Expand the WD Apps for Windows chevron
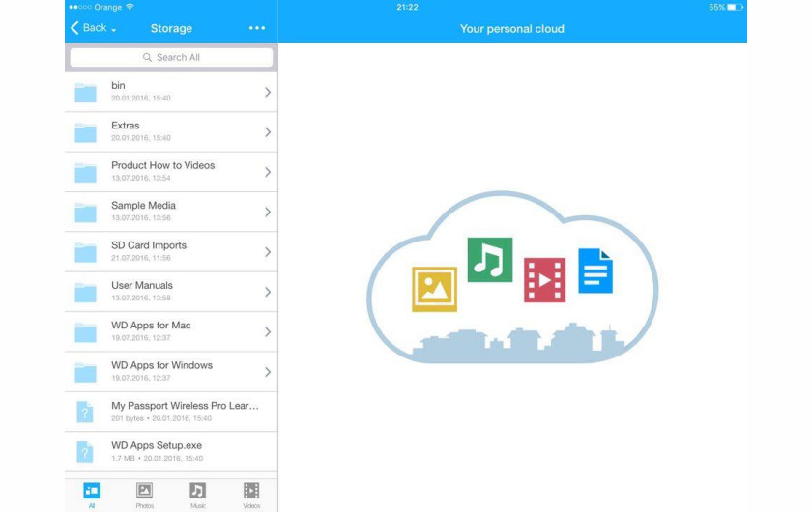This screenshot has height=512, width=812. (x=268, y=371)
